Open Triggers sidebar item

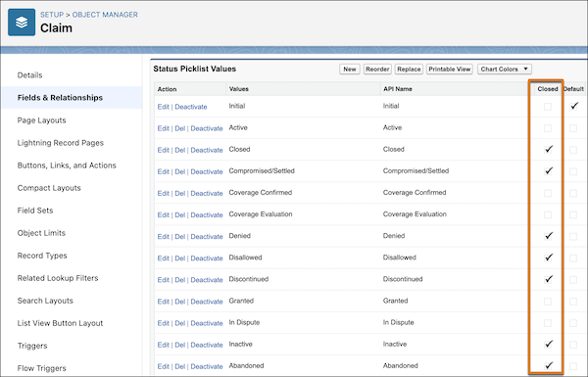point(32,346)
